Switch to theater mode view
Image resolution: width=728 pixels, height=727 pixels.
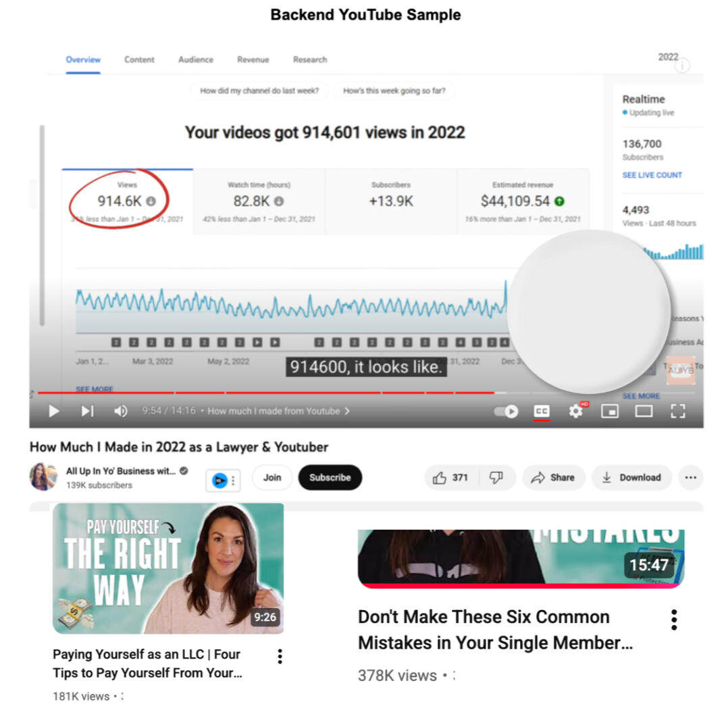point(644,411)
